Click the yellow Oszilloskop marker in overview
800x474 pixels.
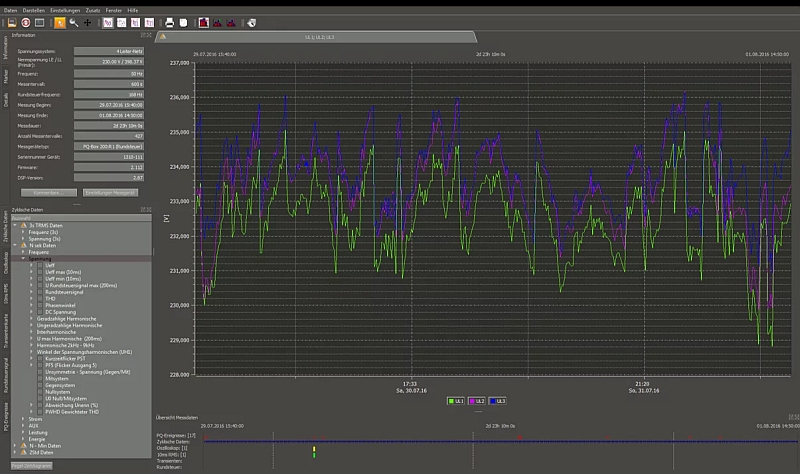pos(314,449)
